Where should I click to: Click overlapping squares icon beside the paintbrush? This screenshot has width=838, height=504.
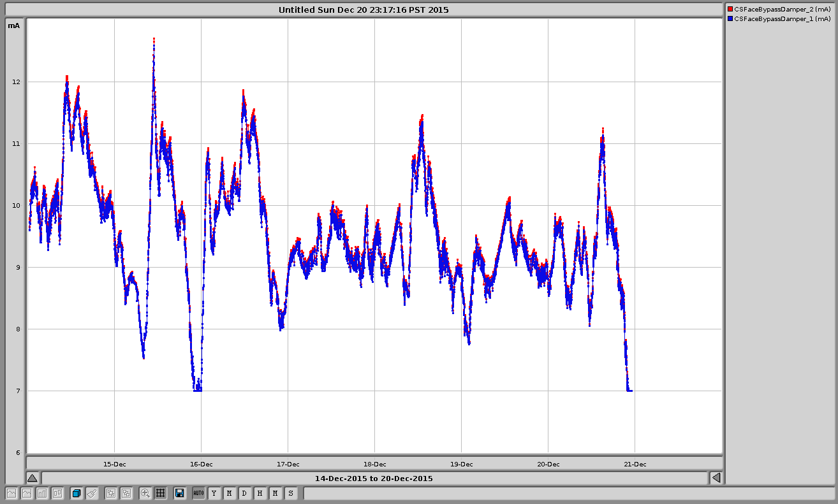[111, 493]
